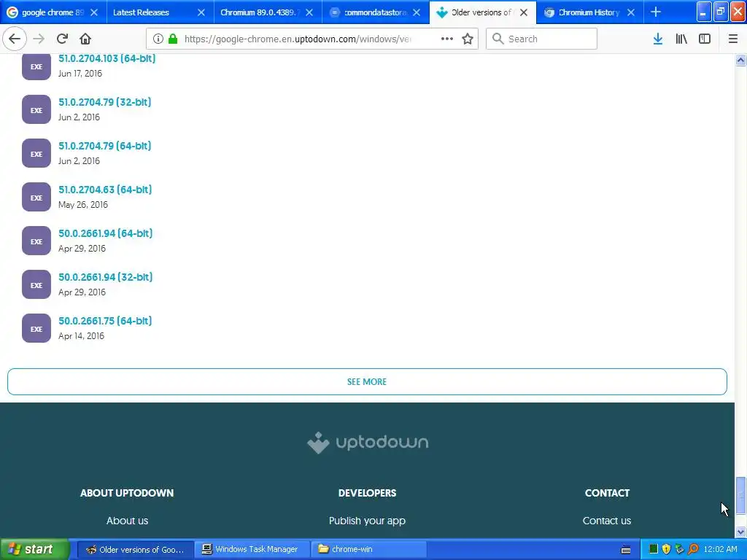The width and height of the screenshot is (747, 560).
Task: Open 50.0.2661.94 (32-bit) version link
Action: coord(106,277)
